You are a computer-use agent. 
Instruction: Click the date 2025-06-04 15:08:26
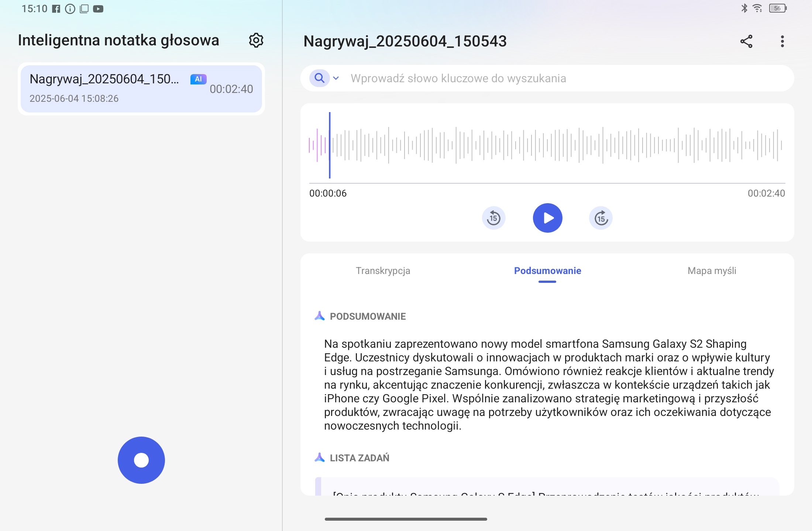click(74, 98)
